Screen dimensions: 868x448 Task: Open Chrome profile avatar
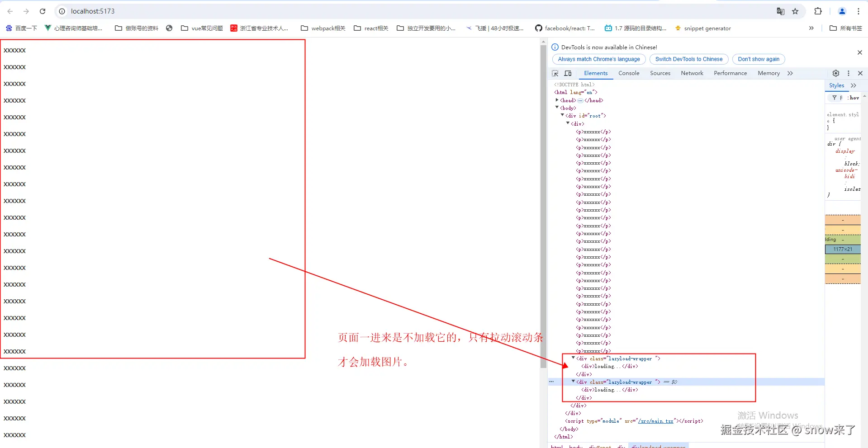pyautogui.click(x=842, y=11)
